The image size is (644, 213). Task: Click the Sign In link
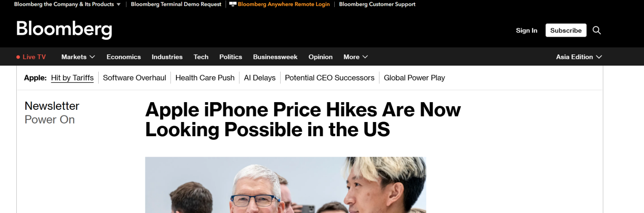coord(526,31)
